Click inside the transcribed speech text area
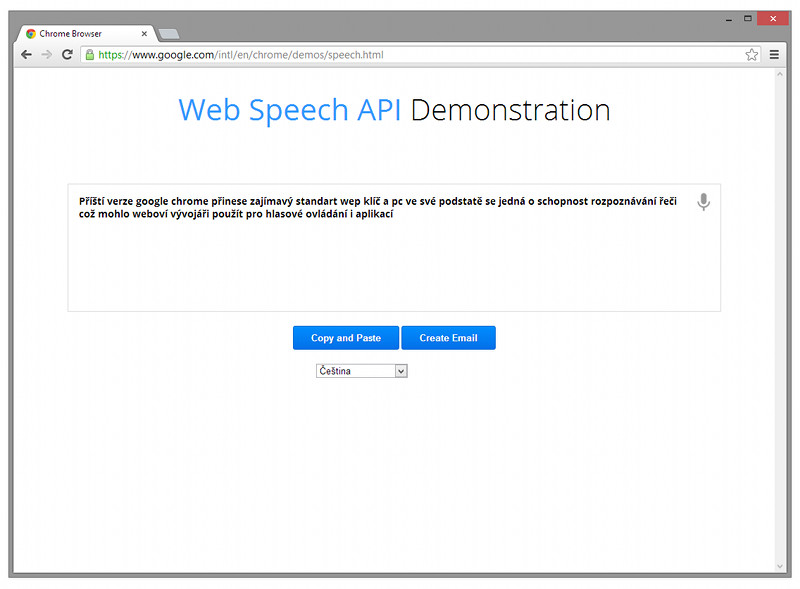Viewport: 800px width, 589px height. (x=394, y=248)
